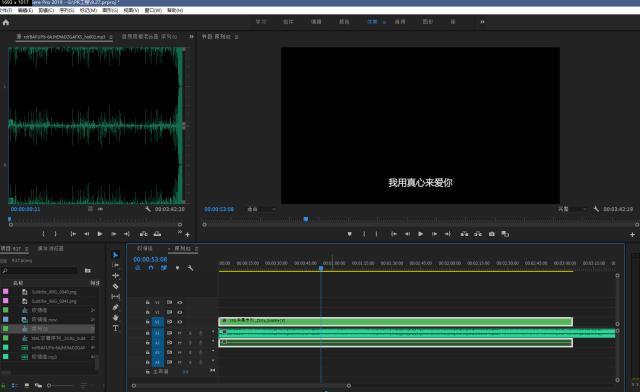Play the Program Monitor sequence
The height and width of the screenshot is (392, 640).
click(420, 234)
